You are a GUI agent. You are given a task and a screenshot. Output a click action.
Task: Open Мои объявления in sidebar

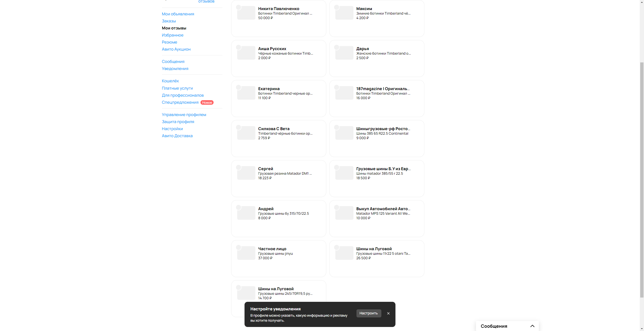(178, 14)
